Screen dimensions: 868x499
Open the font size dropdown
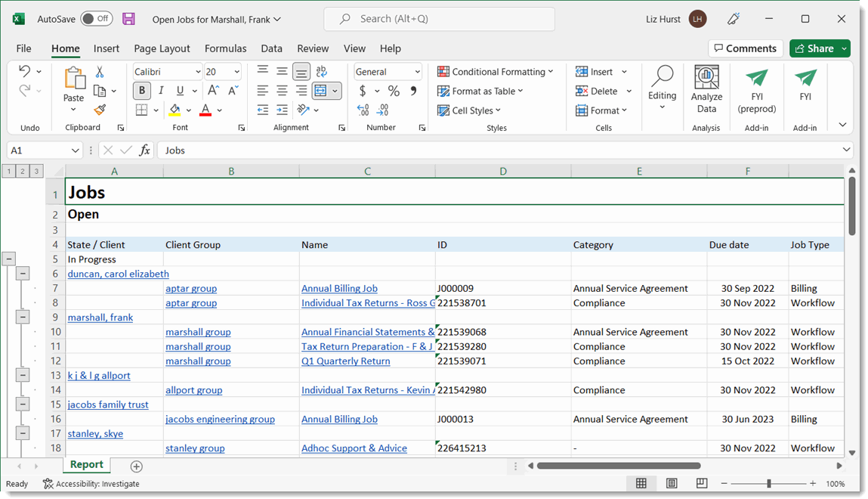pos(237,71)
